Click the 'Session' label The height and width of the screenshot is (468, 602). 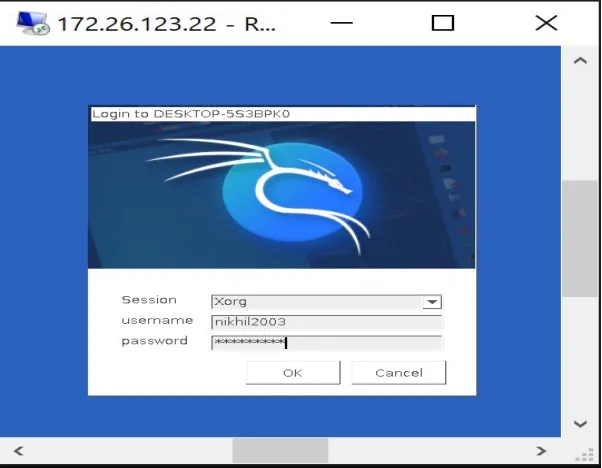pyautogui.click(x=149, y=300)
